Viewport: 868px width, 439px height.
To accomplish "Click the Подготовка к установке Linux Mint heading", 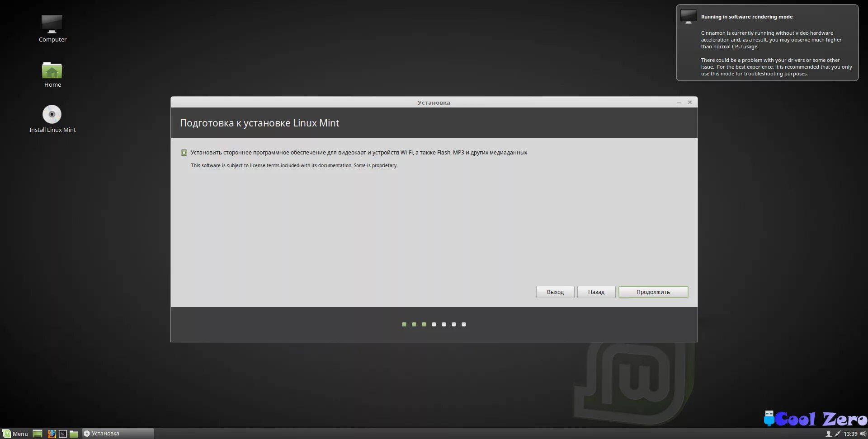I will click(259, 123).
